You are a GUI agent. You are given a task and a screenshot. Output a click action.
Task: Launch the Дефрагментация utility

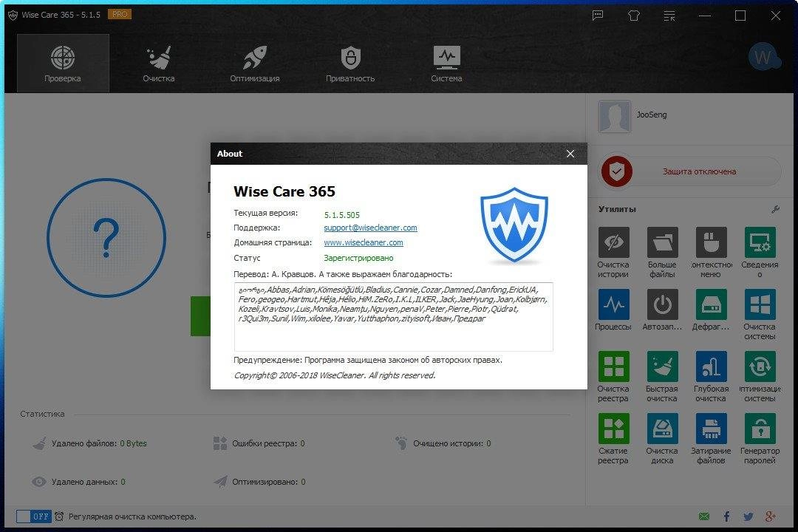pos(711,310)
